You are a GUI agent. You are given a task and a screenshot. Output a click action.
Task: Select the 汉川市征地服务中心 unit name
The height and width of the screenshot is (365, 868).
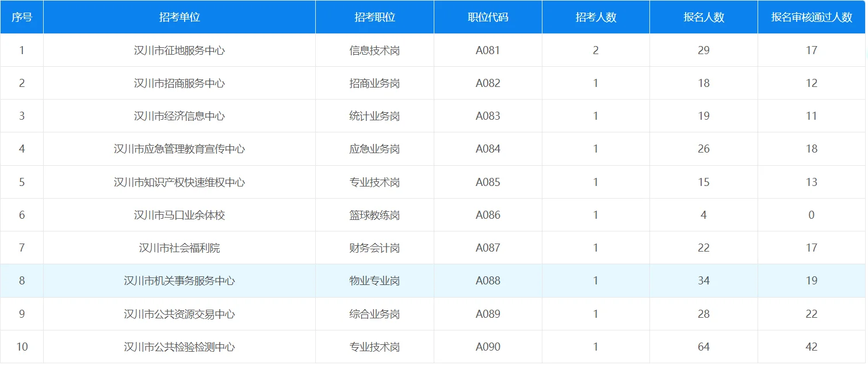pyautogui.click(x=179, y=50)
